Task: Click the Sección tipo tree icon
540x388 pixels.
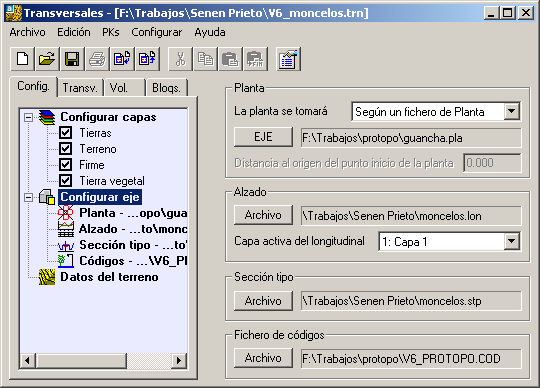Action: 65,245
